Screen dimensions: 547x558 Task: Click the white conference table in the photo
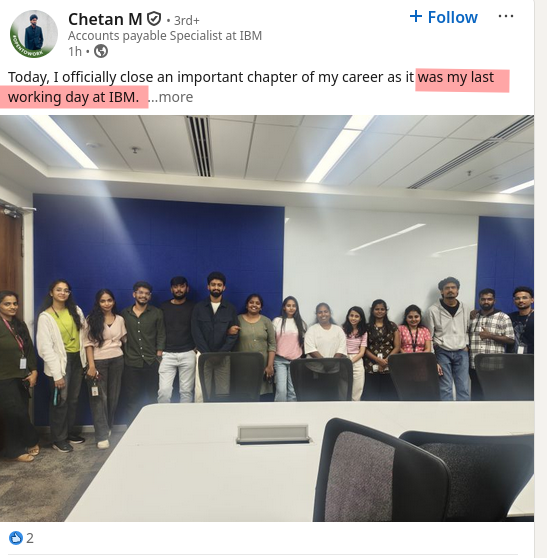pyautogui.click(x=214, y=463)
